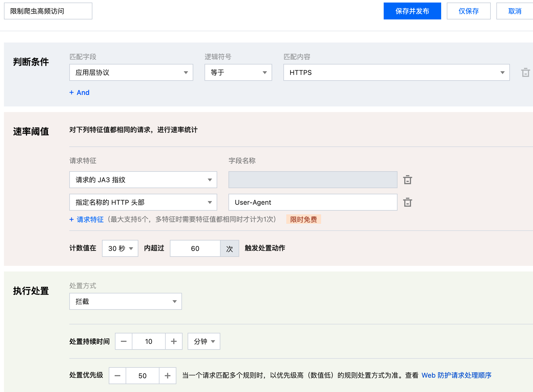Expand the 匹配内容 dropdown showing HTTPS
This screenshot has width=533, height=392.
pos(396,73)
